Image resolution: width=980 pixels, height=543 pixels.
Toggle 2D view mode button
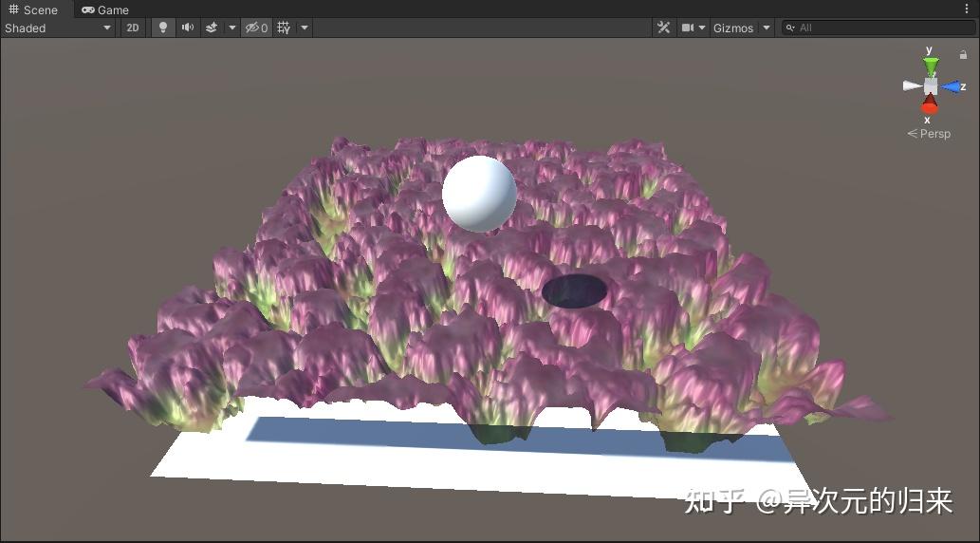[133, 28]
